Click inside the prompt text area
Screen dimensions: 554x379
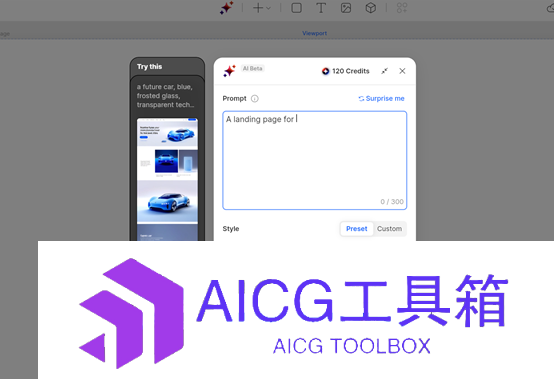click(315, 160)
